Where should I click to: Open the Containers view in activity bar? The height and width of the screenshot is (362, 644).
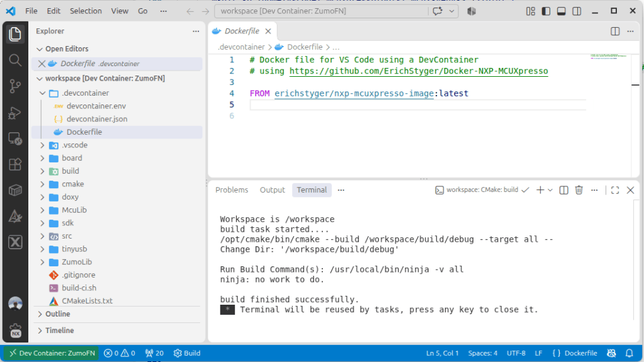(15, 190)
